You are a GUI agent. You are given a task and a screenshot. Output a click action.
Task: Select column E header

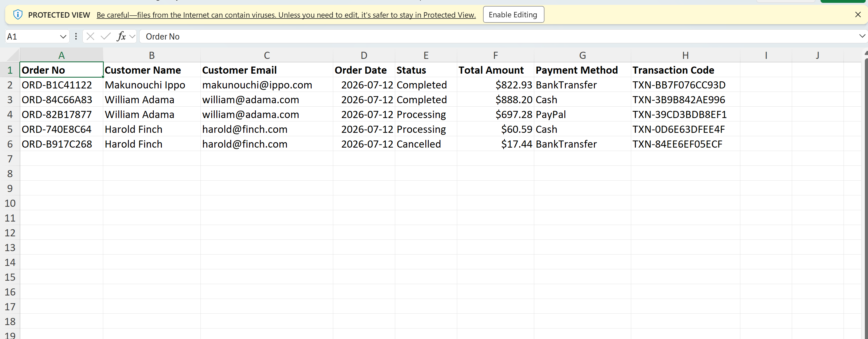(426, 55)
